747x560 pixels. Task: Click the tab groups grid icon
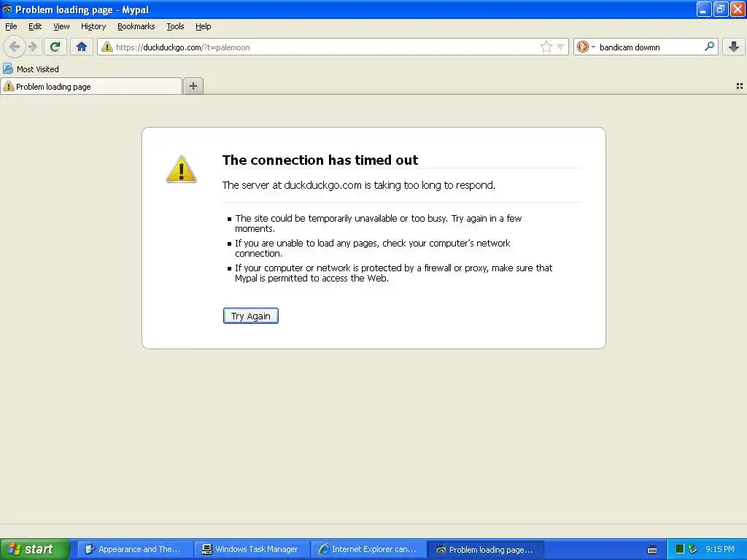click(x=740, y=86)
